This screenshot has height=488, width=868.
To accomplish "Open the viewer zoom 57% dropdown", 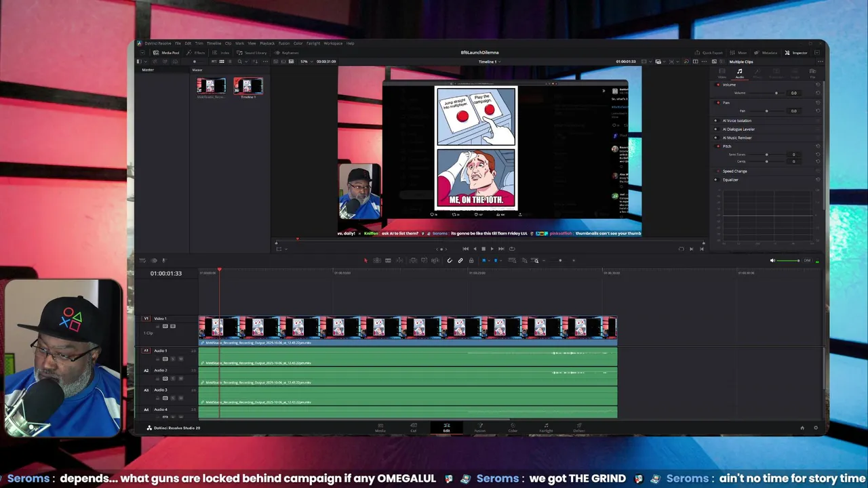I will [307, 62].
